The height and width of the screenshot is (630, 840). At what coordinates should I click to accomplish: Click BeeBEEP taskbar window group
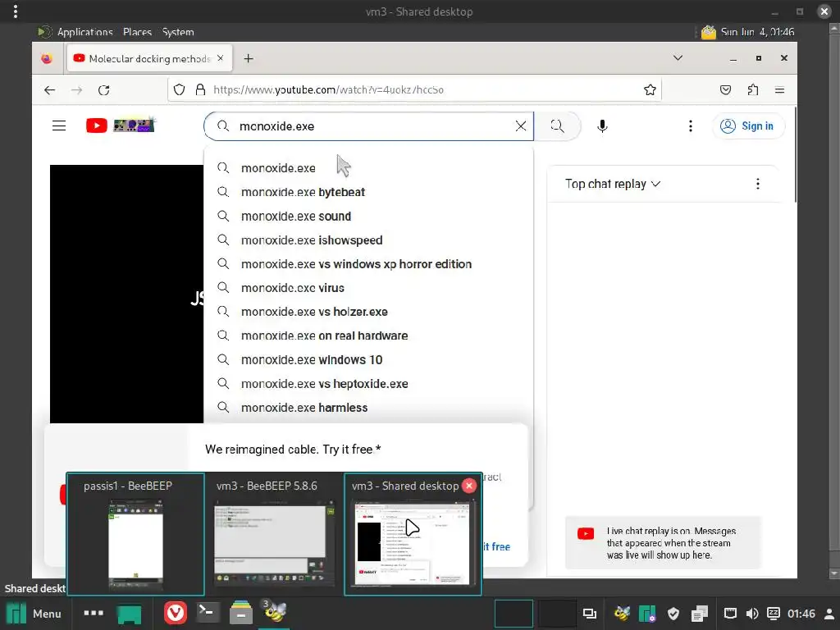click(x=274, y=612)
